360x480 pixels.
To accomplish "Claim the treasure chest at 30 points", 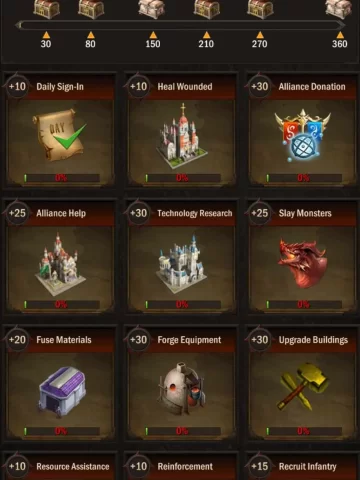I will [x=46, y=9].
